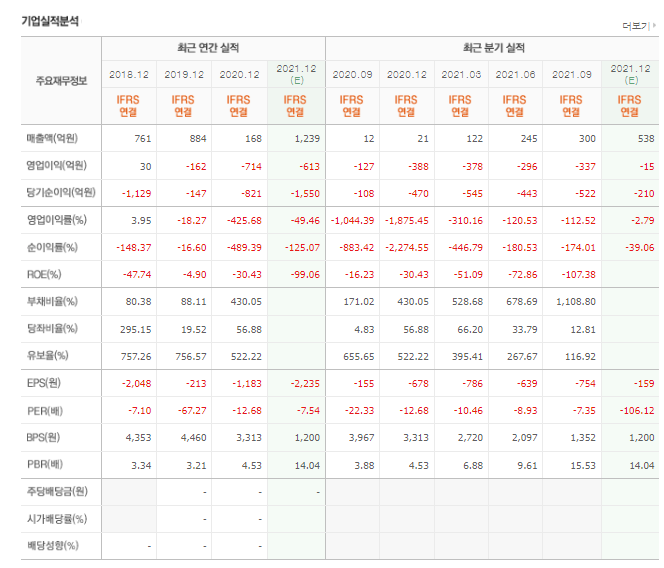664x568 pixels.
Task: Click the 884 revenue value
Action: pos(198,139)
